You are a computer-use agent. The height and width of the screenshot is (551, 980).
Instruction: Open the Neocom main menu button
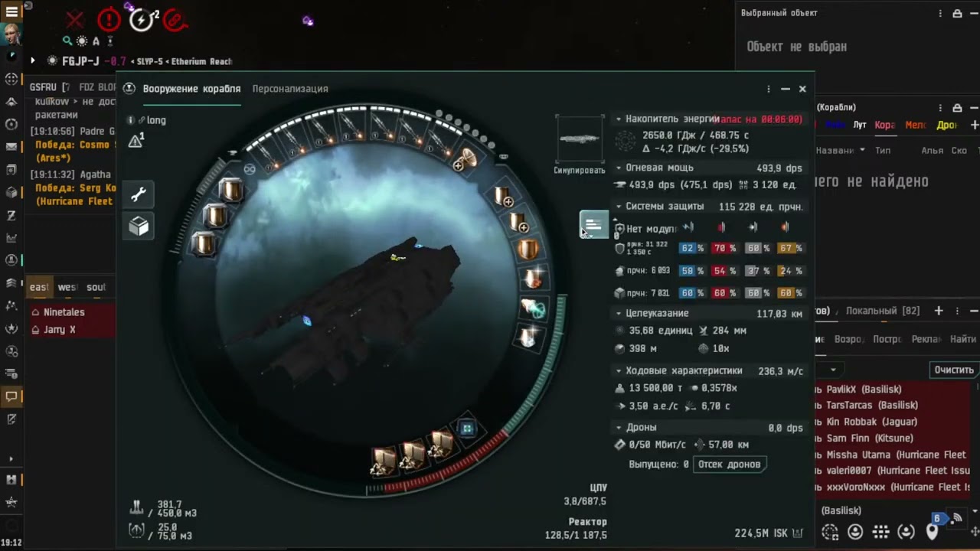click(x=11, y=11)
